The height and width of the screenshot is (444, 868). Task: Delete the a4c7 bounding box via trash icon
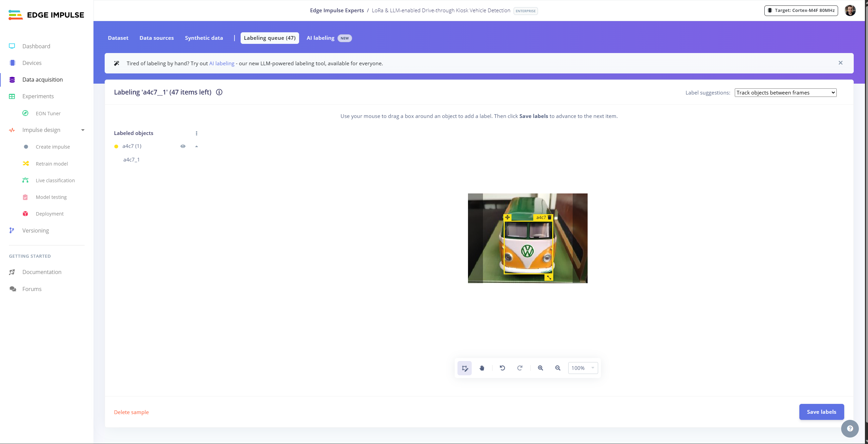550,218
